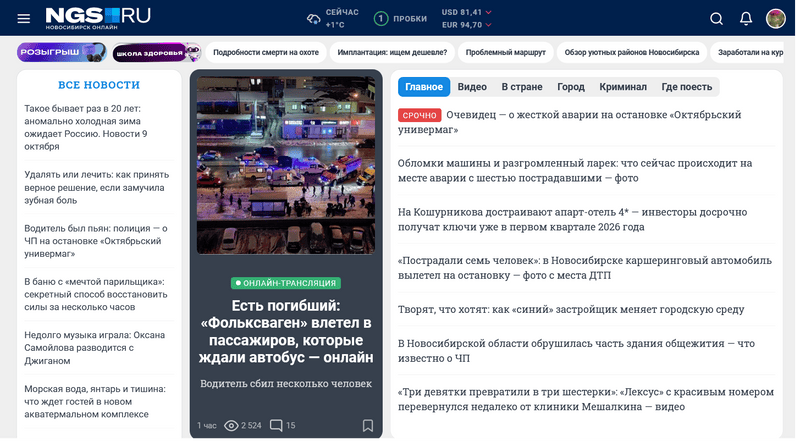Switch to the Видео tab
The height and width of the screenshot is (441, 800).
(x=472, y=87)
